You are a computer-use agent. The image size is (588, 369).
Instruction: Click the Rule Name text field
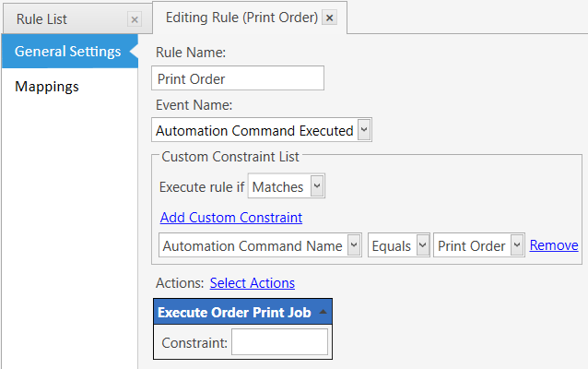(x=238, y=78)
